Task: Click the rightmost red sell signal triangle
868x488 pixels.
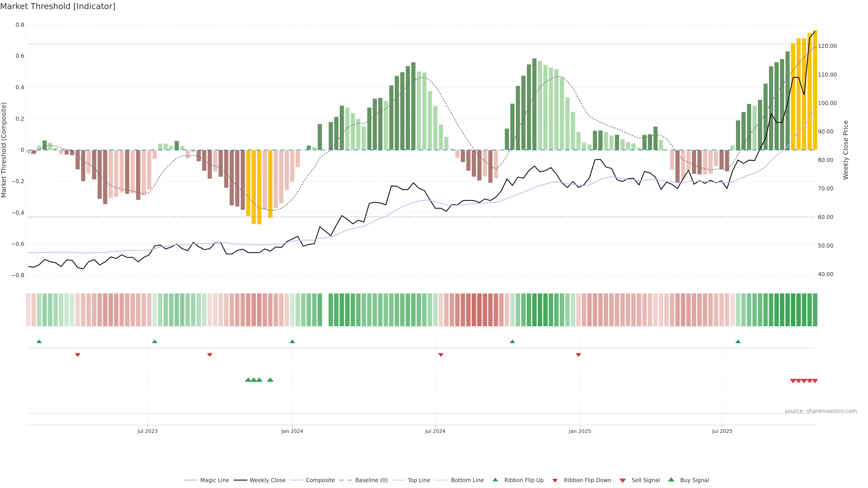Action: [x=815, y=381]
